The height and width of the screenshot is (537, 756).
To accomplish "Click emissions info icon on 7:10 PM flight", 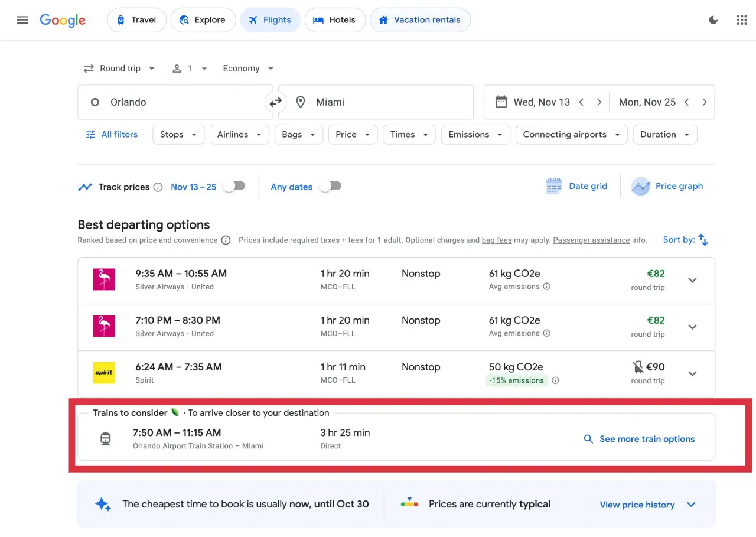I will pos(547,333).
